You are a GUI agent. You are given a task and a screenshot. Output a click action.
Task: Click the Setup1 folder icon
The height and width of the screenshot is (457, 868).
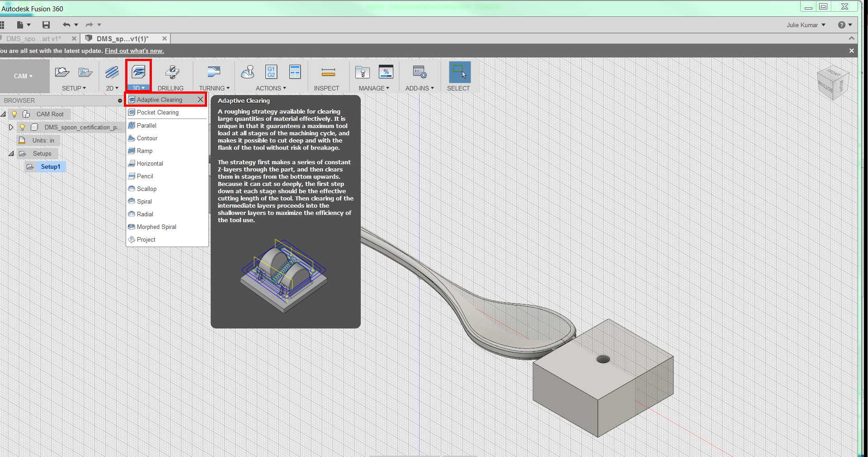(x=30, y=167)
